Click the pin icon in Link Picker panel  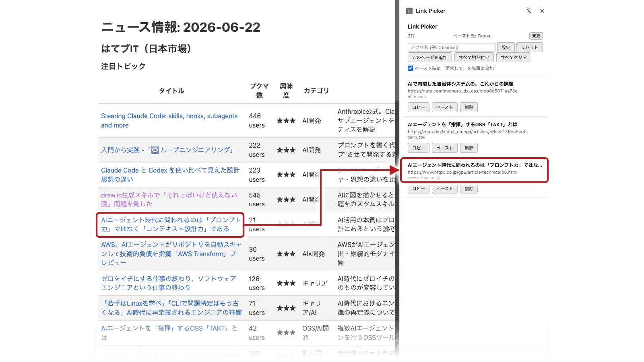pos(529,11)
